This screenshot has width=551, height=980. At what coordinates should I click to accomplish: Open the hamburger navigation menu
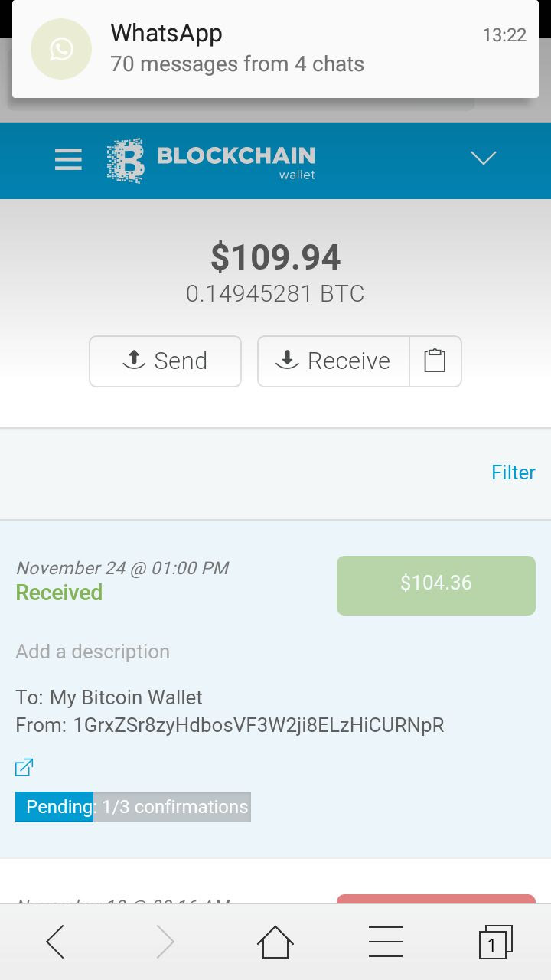click(x=68, y=159)
